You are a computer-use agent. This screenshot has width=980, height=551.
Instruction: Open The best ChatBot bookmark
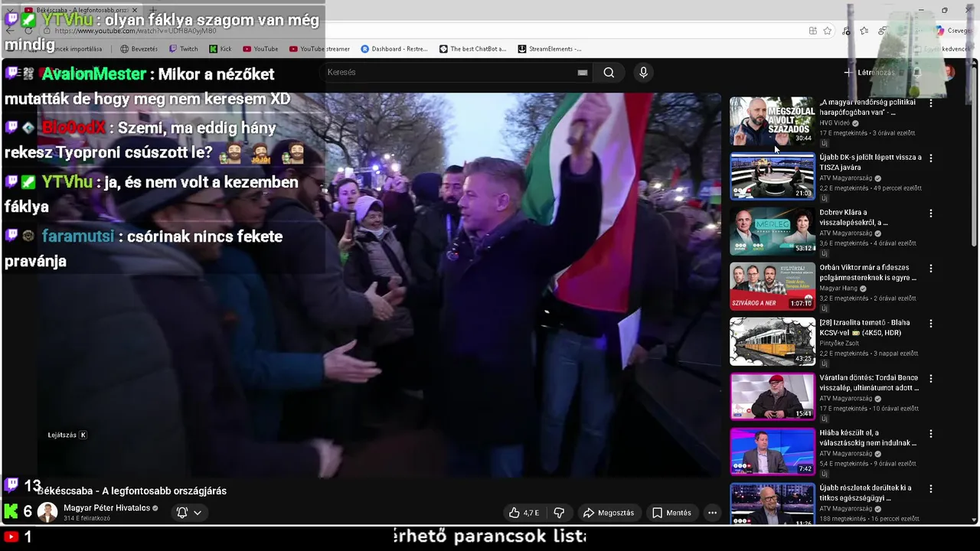coord(472,49)
